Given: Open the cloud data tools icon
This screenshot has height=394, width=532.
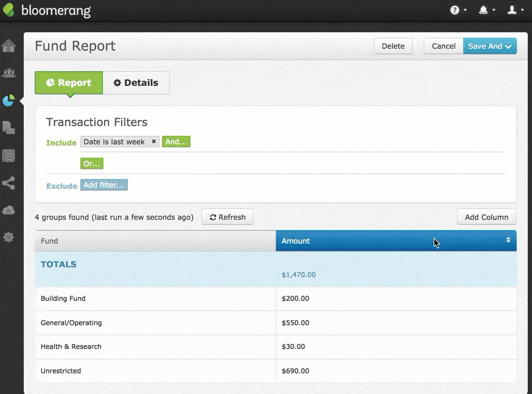Looking at the screenshot, I should (9, 210).
